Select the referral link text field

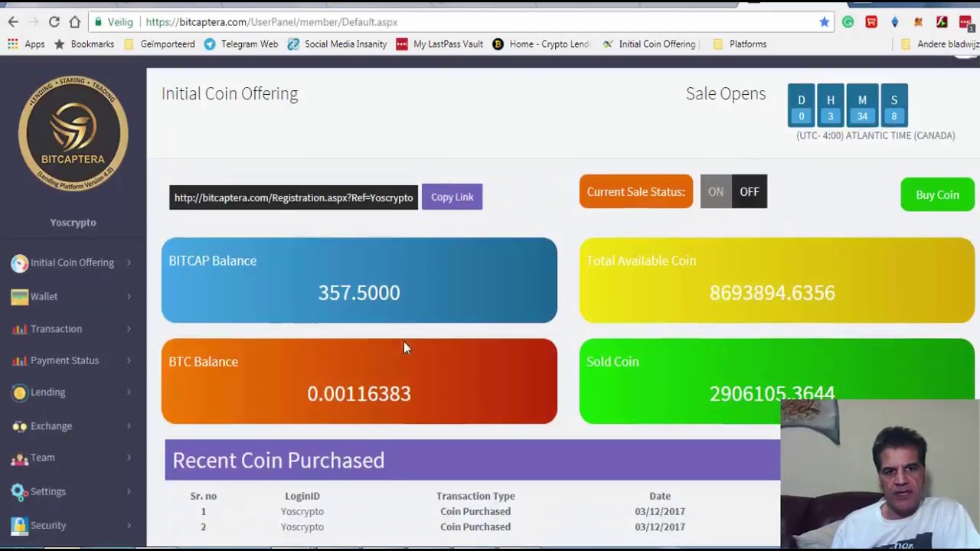(x=293, y=197)
